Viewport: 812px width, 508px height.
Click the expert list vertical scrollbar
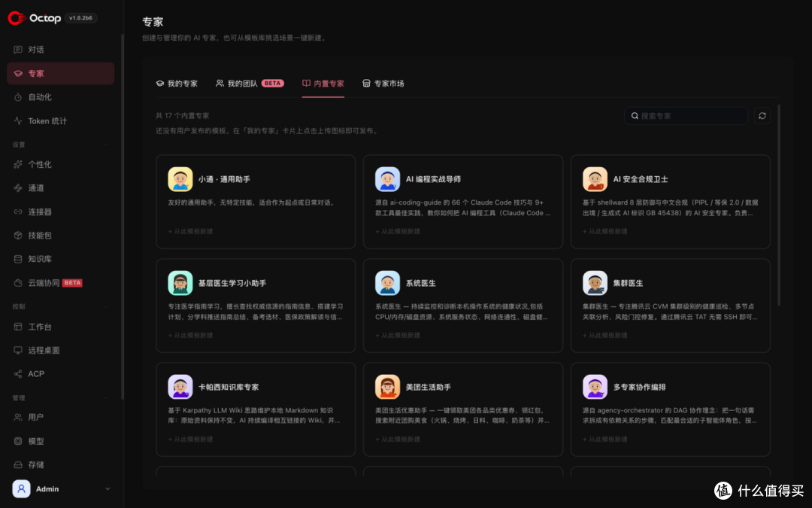tap(778, 205)
